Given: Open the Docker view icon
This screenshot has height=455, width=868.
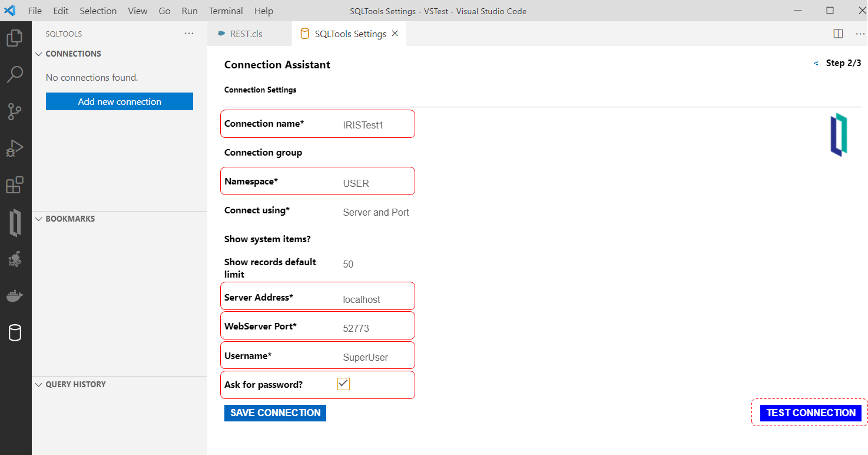Looking at the screenshot, I should click(x=15, y=295).
